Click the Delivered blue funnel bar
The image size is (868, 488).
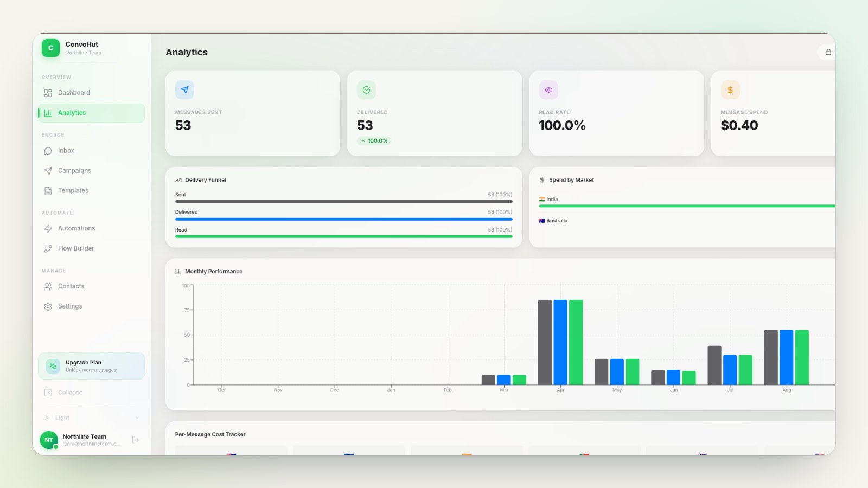click(x=343, y=219)
